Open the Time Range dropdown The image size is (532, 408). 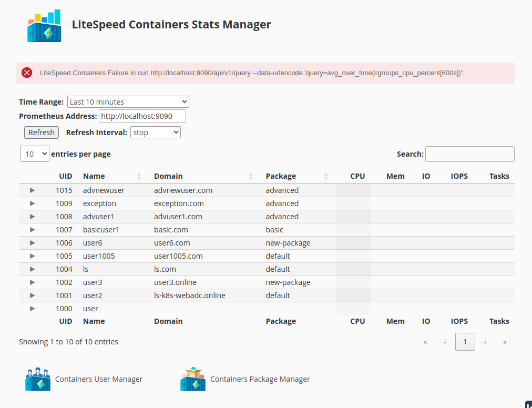(x=128, y=101)
